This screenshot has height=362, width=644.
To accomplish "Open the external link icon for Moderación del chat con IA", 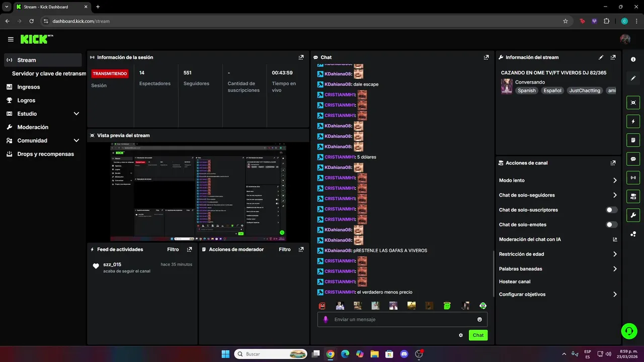I will 615,239.
